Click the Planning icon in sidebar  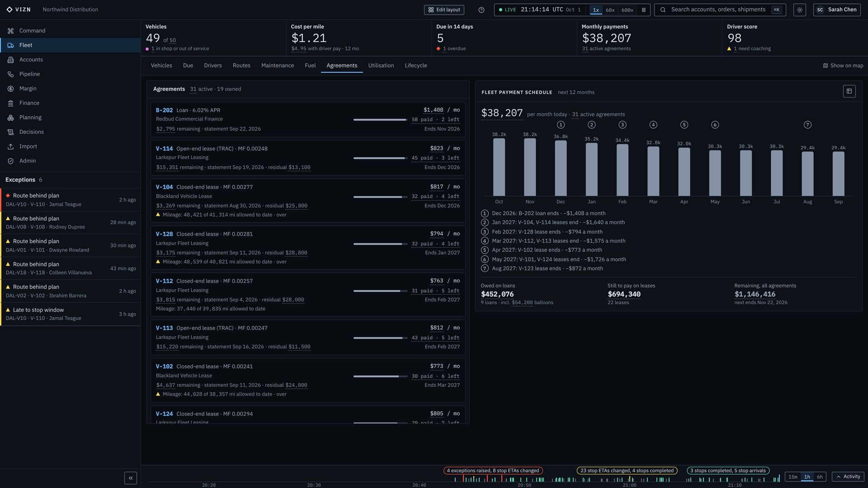point(10,117)
